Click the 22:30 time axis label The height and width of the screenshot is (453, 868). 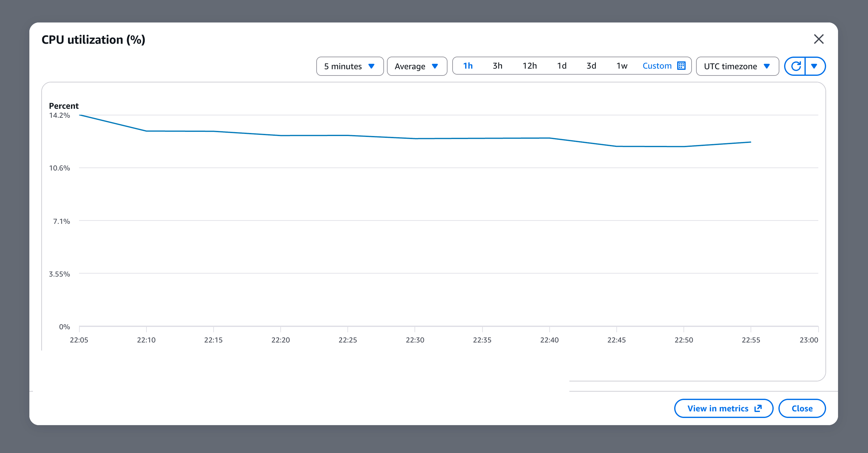[415, 340]
